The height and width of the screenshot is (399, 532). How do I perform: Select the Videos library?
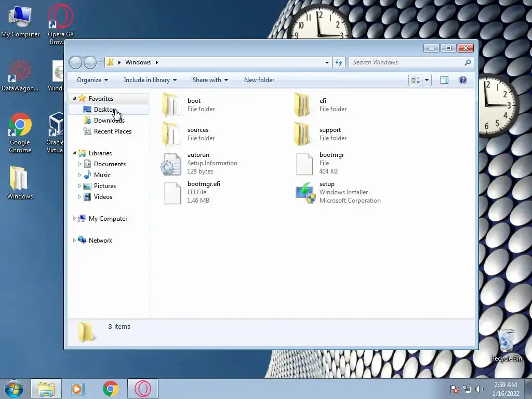click(103, 197)
